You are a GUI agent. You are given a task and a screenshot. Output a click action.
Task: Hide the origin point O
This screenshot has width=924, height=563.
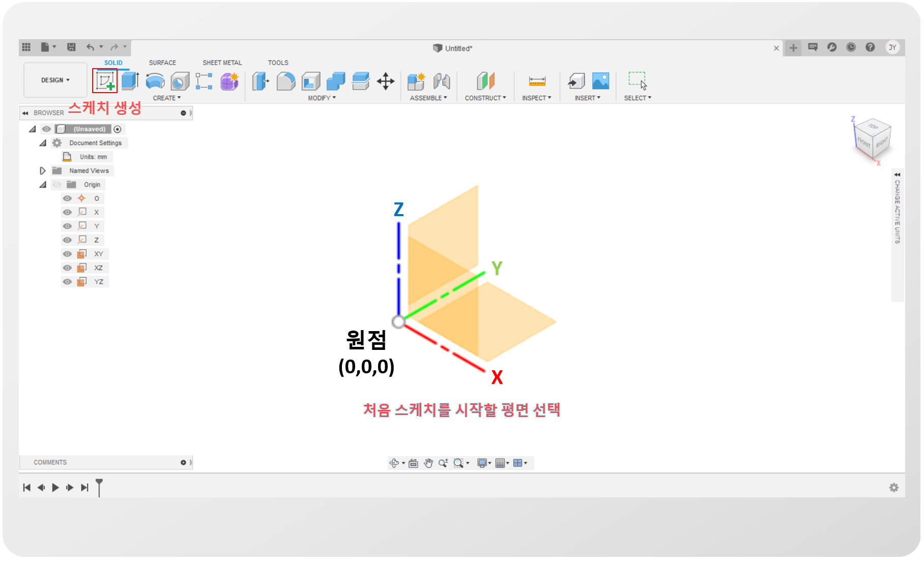pyautogui.click(x=67, y=198)
